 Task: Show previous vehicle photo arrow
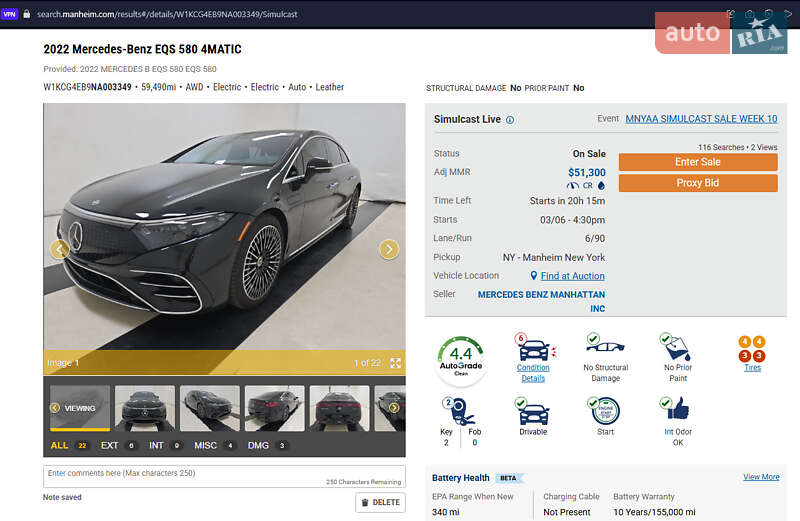pos(60,249)
